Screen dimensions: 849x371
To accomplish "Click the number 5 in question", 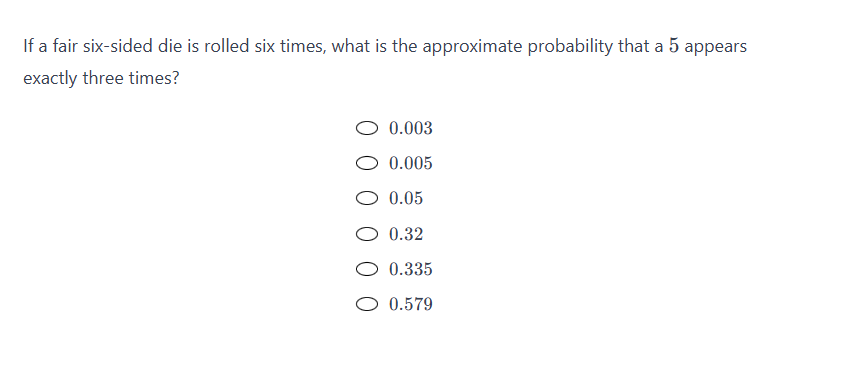I will pyautogui.click(x=674, y=46).
